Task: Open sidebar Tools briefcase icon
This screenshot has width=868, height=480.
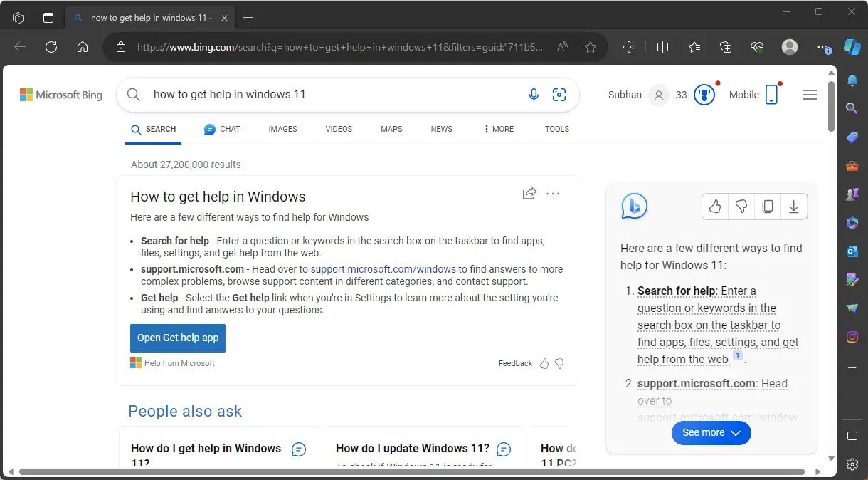Action: (x=852, y=166)
